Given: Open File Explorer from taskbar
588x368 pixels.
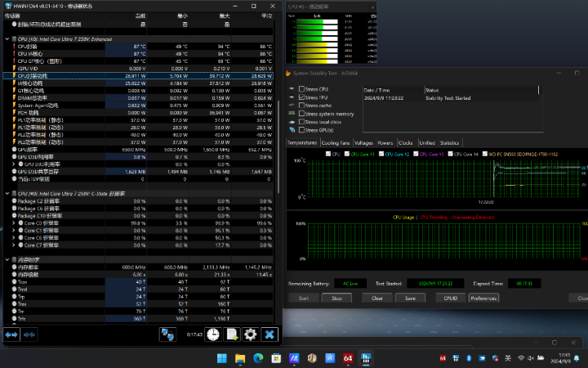Looking at the screenshot, I should click(x=240, y=358).
